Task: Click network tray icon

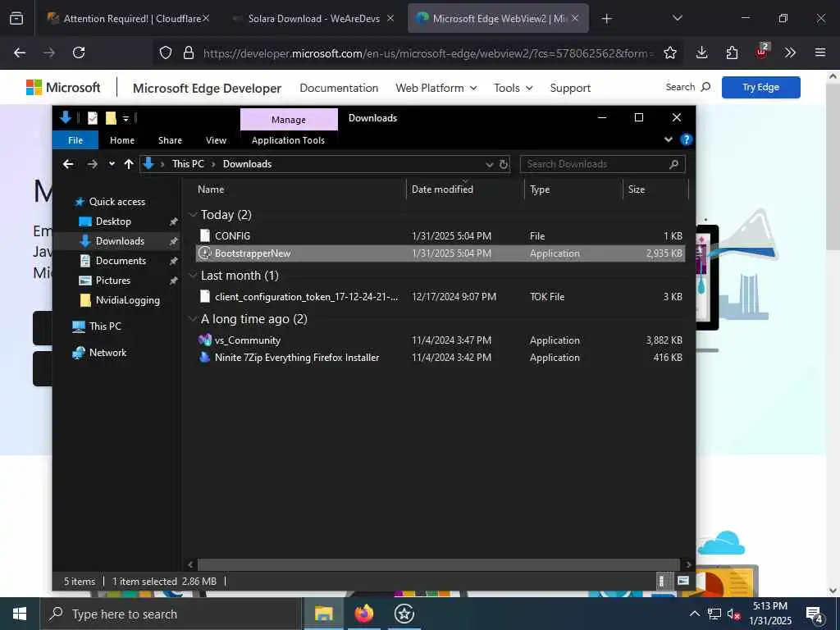Action: 714,614
